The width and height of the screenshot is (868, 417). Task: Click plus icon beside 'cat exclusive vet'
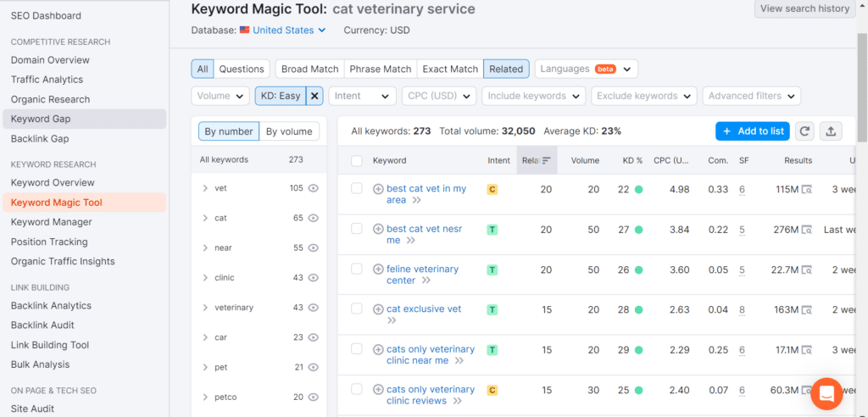[378, 309]
